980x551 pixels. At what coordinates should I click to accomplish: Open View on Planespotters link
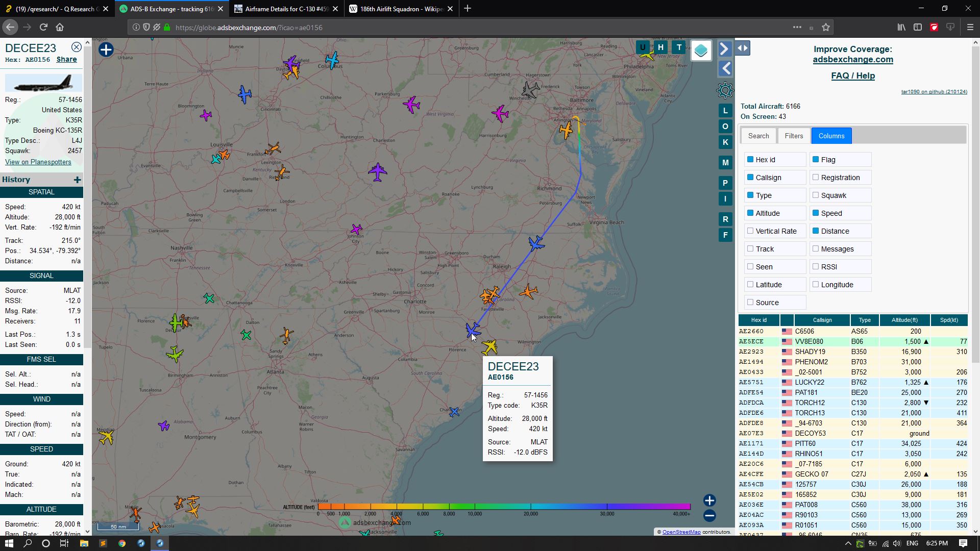(38, 162)
